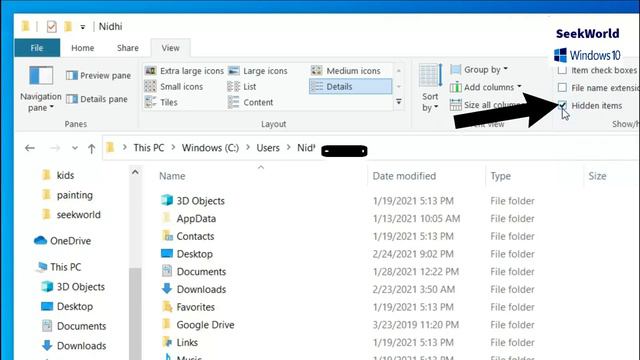The image size is (640, 360).
Task: Click the navigation pane scrollbar thumb
Action: (135, 314)
